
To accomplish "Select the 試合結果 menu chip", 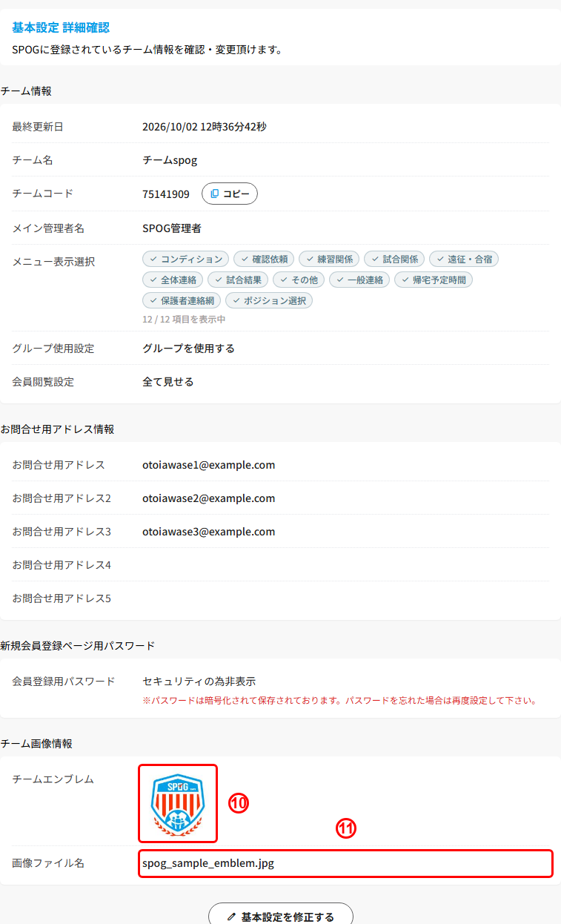I will pyautogui.click(x=238, y=280).
